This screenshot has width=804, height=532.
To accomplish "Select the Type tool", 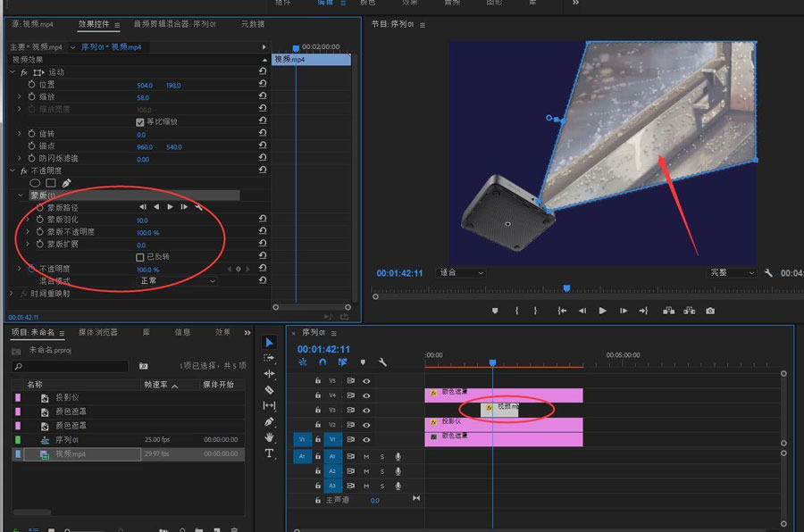I will point(270,453).
